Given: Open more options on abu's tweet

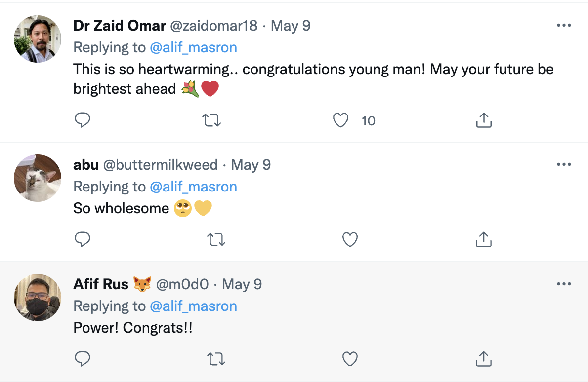Looking at the screenshot, I should [564, 165].
